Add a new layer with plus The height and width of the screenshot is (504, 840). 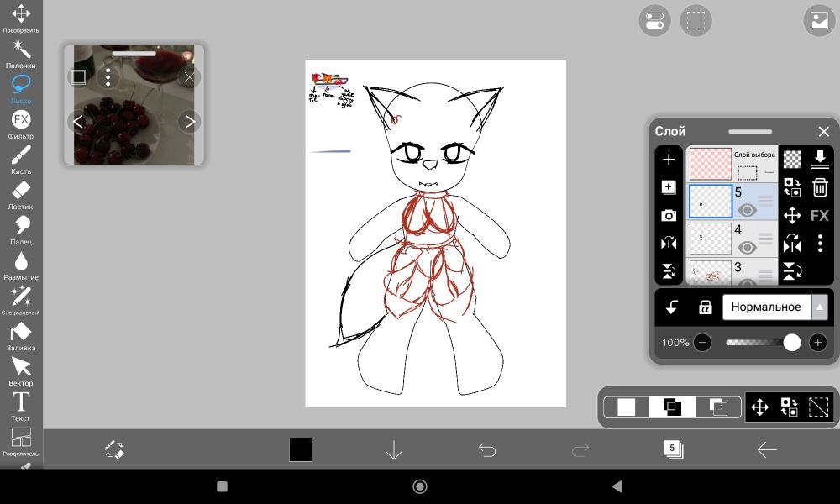coord(669,160)
